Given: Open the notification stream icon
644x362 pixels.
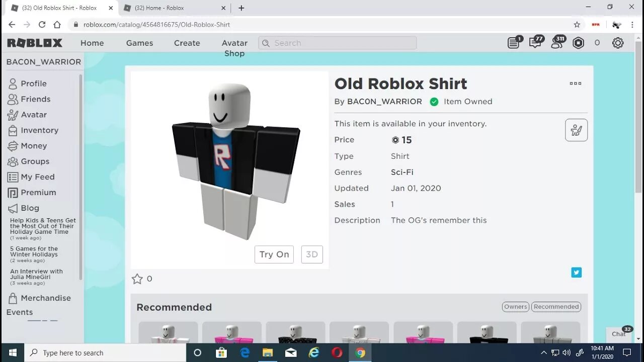Looking at the screenshot, I should [514, 43].
